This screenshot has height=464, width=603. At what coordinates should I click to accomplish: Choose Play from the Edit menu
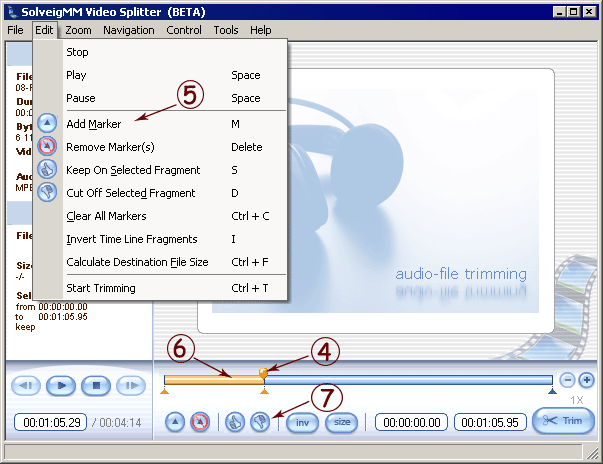[x=160, y=75]
